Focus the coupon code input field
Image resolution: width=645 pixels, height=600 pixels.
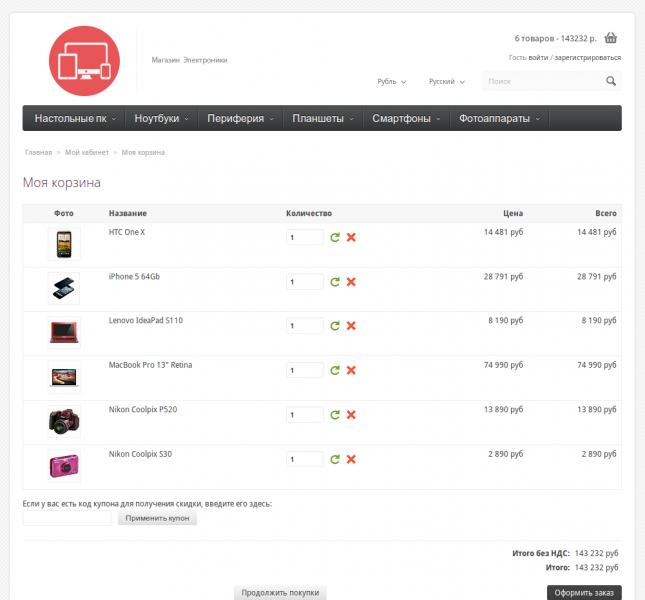coord(67,518)
